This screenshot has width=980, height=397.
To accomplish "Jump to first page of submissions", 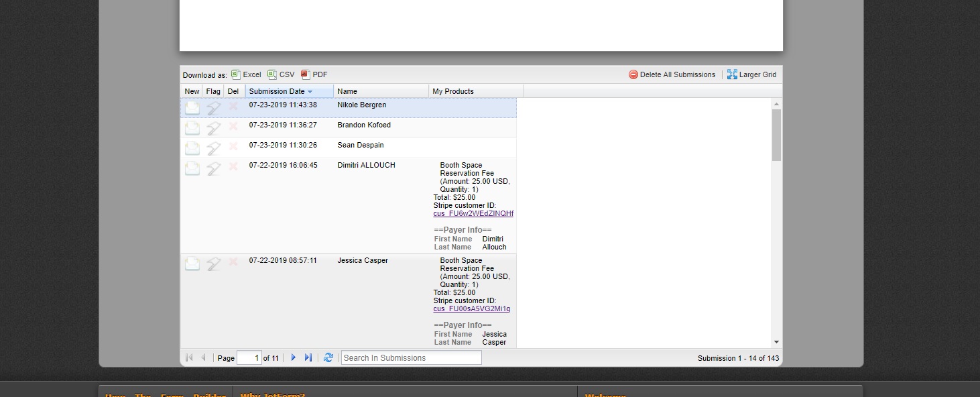I will tap(189, 357).
